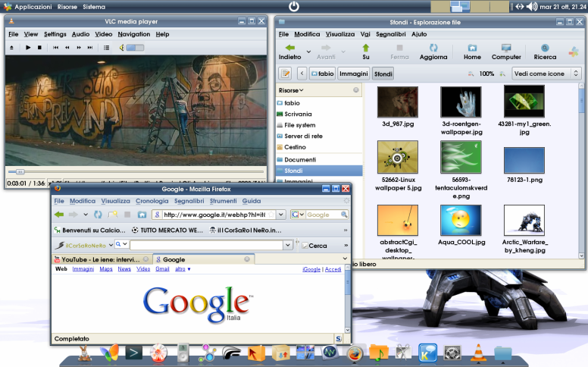Stop playback in VLC
Screen dimensions: 588x367
(x=39, y=48)
